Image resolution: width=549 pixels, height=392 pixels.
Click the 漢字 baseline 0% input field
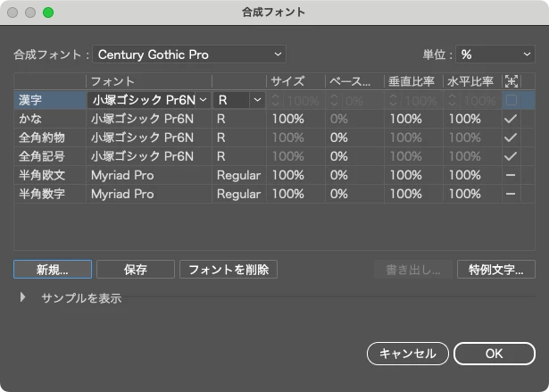click(362, 101)
